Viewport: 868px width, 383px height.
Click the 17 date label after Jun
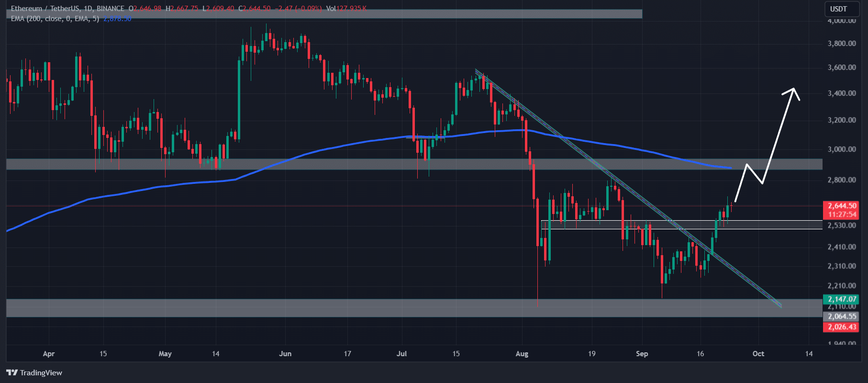click(347, 354)
